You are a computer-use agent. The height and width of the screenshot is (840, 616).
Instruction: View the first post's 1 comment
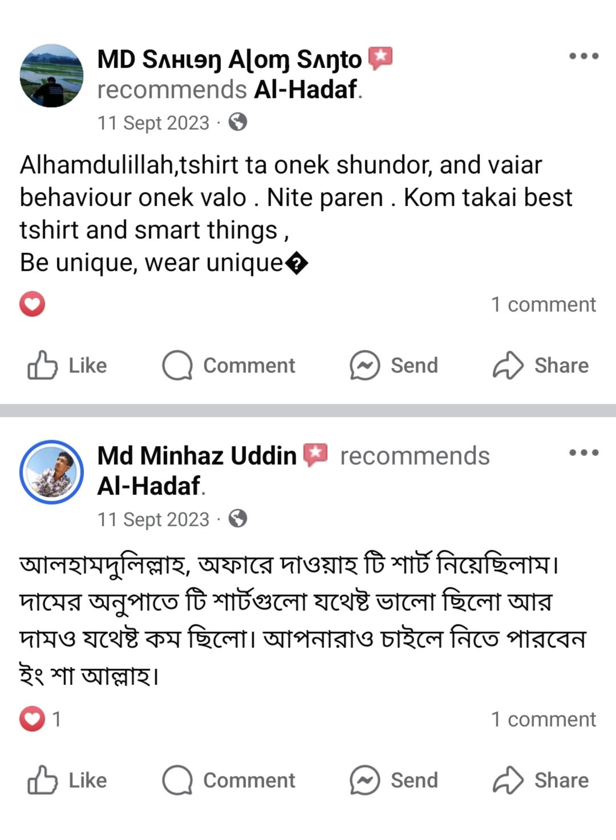(x=543, y=305)
